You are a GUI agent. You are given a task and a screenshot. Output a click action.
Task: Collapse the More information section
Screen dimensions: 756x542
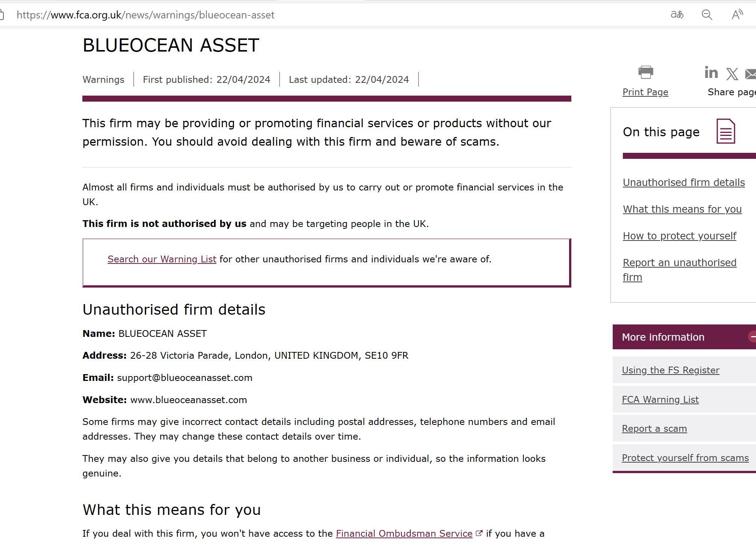(x=752, y=336)
